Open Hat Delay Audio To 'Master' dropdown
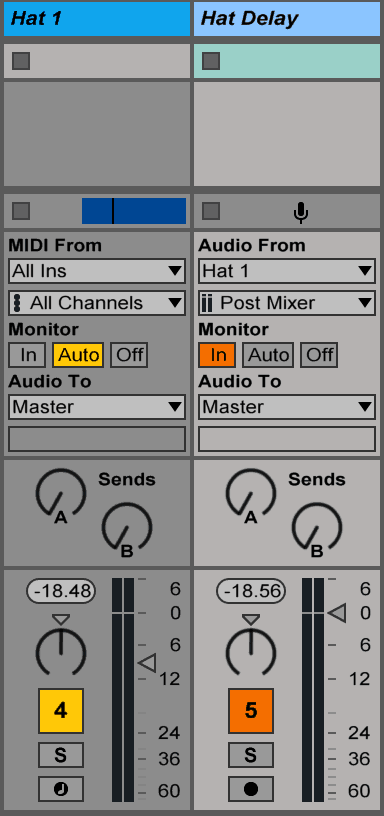Image resolution: width=384 pixels, height=816 pixels. 287,406
